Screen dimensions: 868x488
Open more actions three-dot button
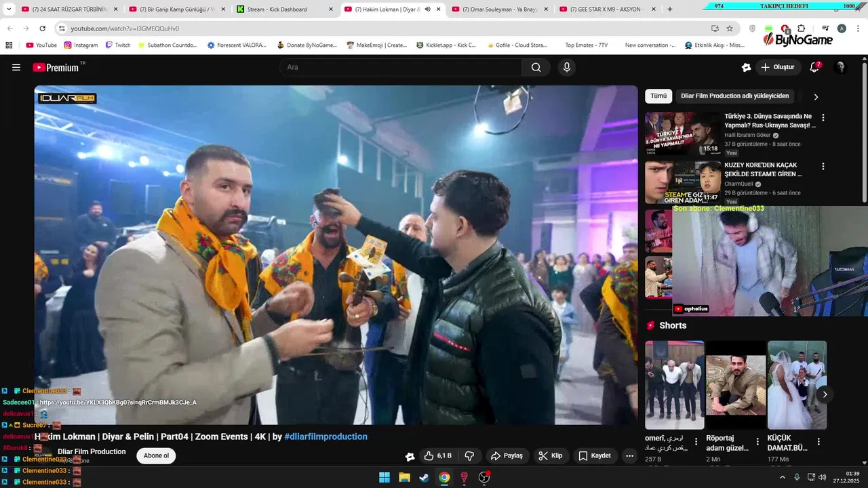[630, 456]
